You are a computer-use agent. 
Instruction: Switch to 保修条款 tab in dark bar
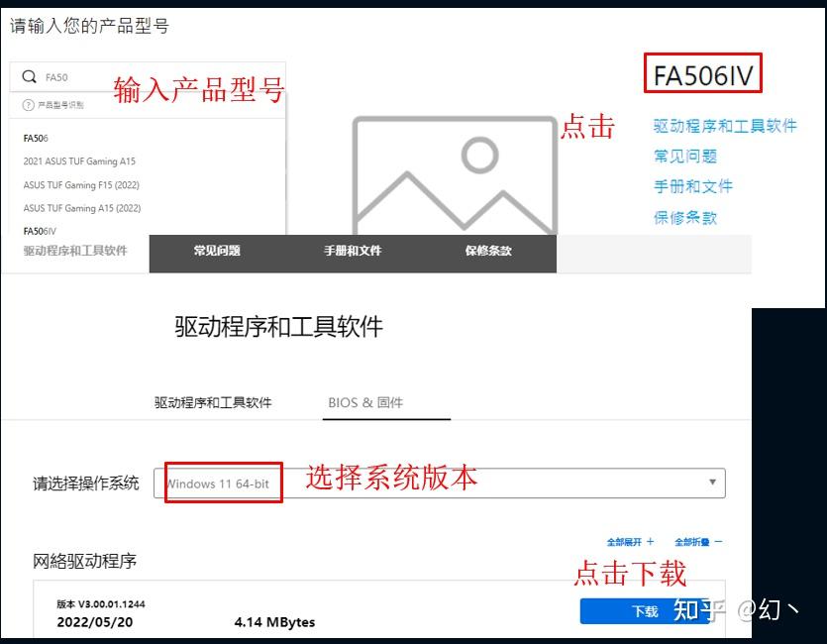[x=488, y=251]
